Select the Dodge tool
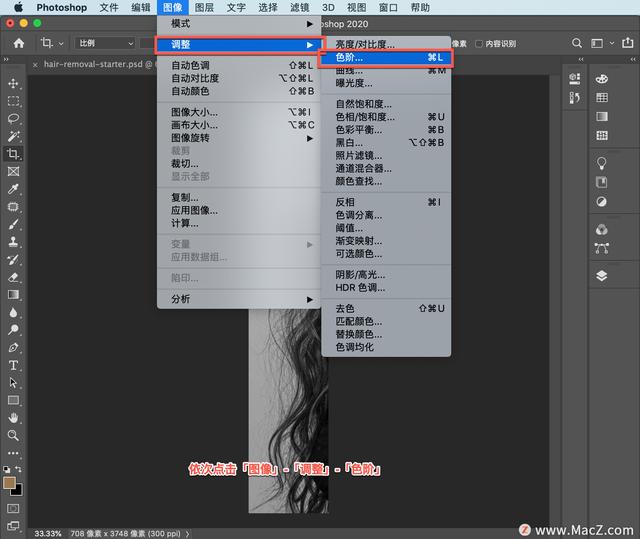 tap(13, 330)
